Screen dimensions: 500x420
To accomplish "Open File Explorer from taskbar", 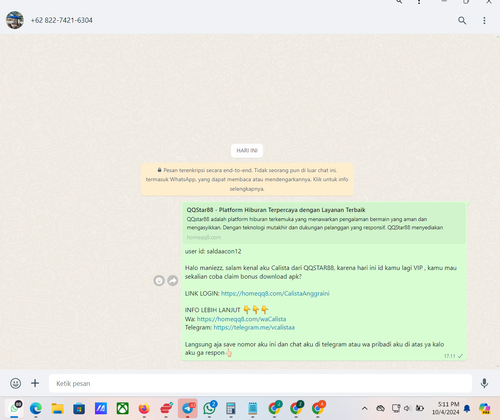I will 57,408.
